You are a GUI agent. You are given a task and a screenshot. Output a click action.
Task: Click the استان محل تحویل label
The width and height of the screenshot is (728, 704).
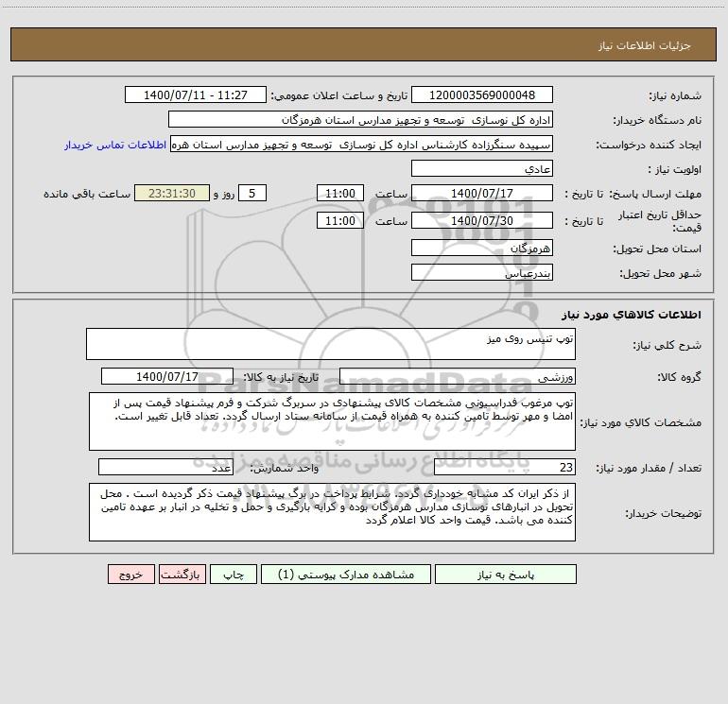(657, 249)
